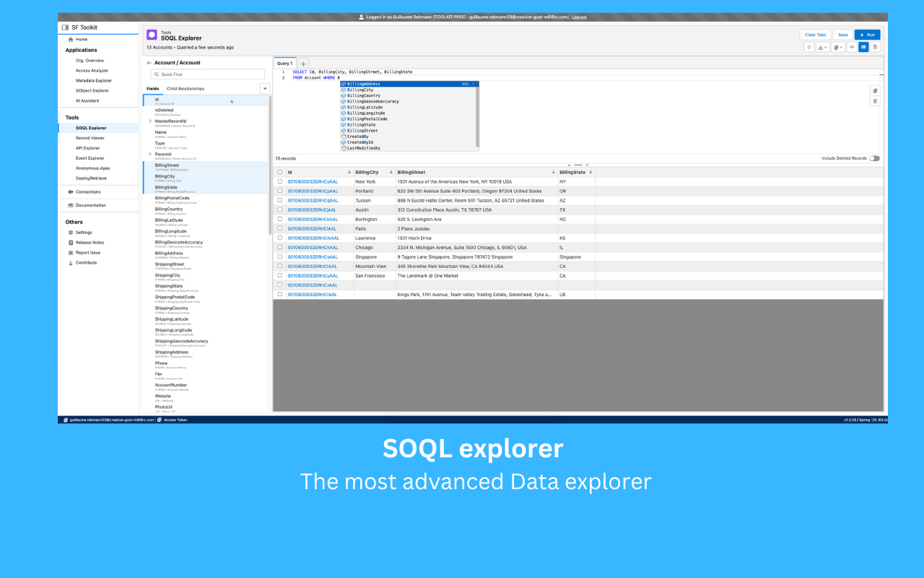Click the copy icon beside the query editor
This screenshot has height=578, width=924.
tap(875, 91)
